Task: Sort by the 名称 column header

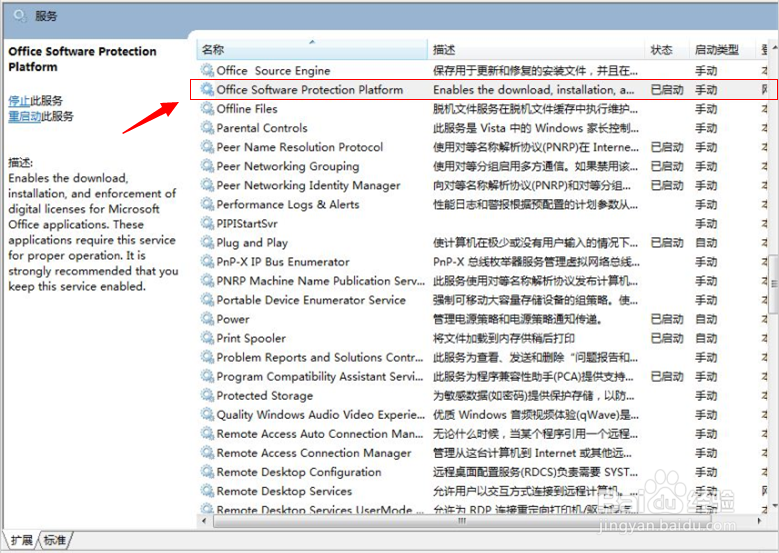Action: coord(312,50)
